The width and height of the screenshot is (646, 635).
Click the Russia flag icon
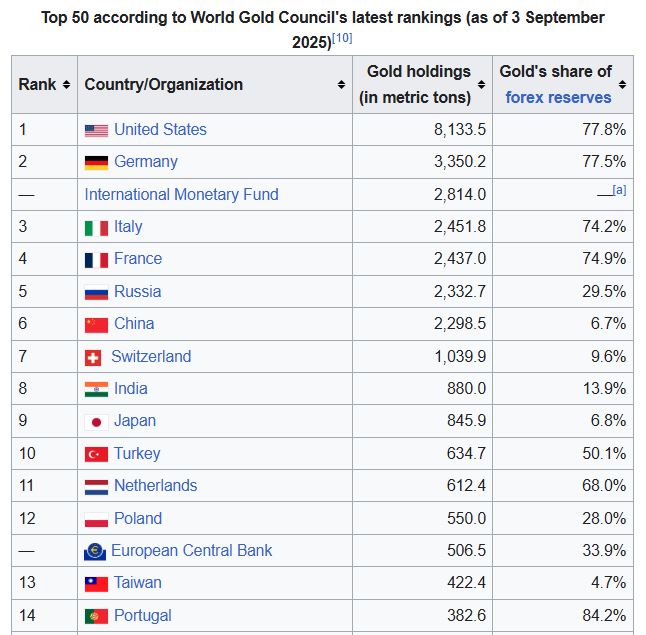pos(96,292)
